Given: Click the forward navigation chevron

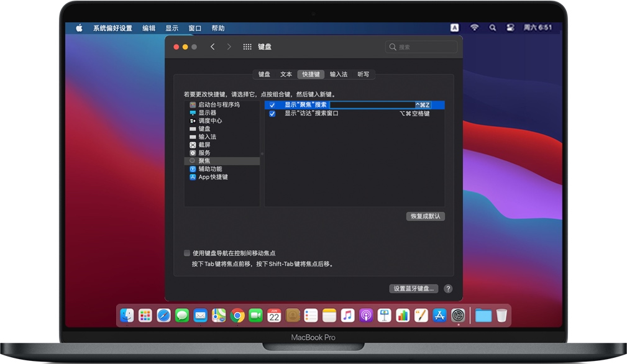Looking at the screenshot, I should click(229, 47).
